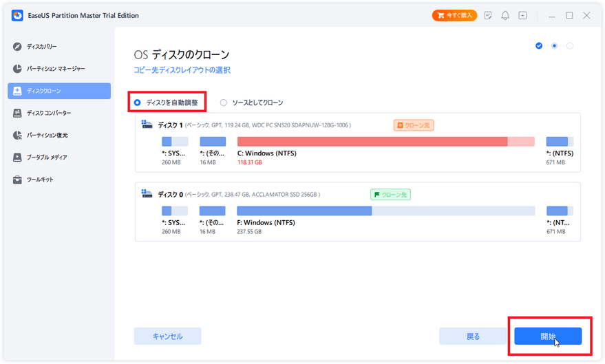The image size is (605, 364).
Task: Open the title bar dropdown menu icon
Action: [x=522, y=15]
